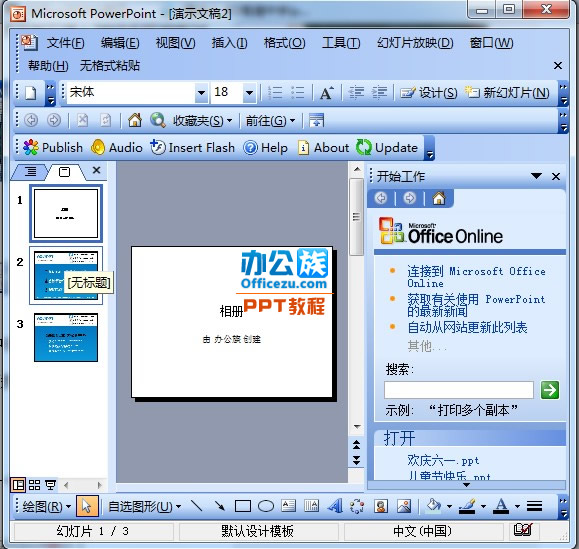Open the font name dropdown
The image size is (579, 549).
(201, 92)
